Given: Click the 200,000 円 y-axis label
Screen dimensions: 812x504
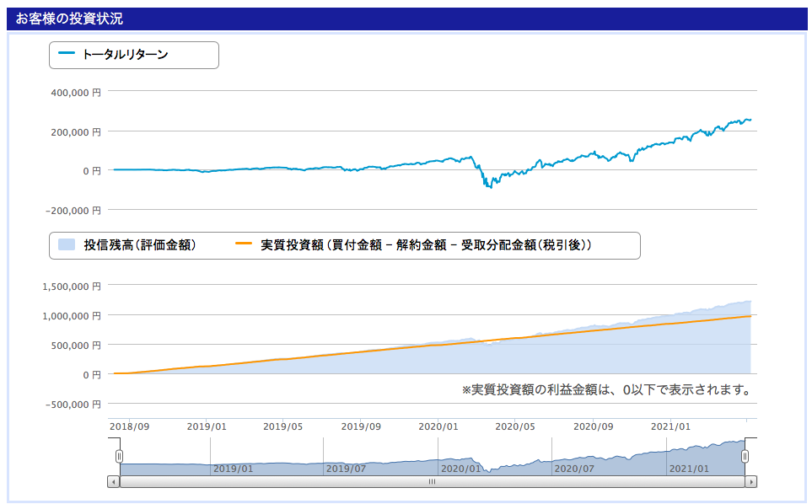Looking at the screenshot, I should click(x=76, y=132).
